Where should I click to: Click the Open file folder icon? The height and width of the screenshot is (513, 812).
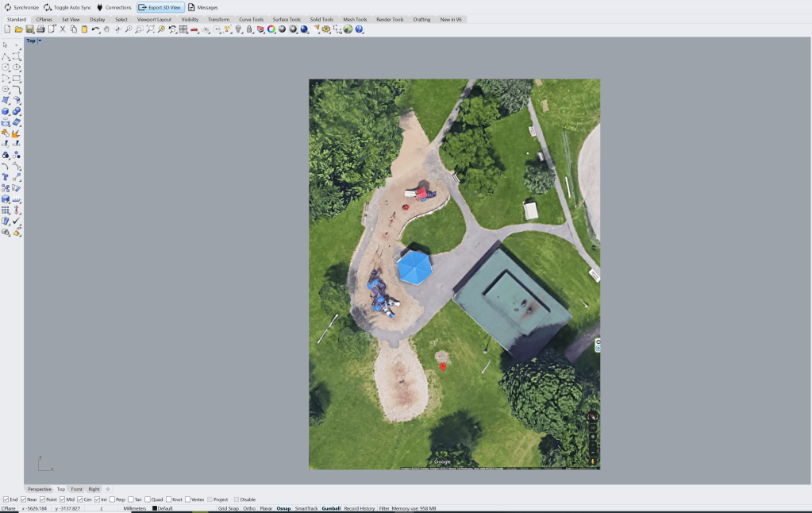tap(18, 29)
